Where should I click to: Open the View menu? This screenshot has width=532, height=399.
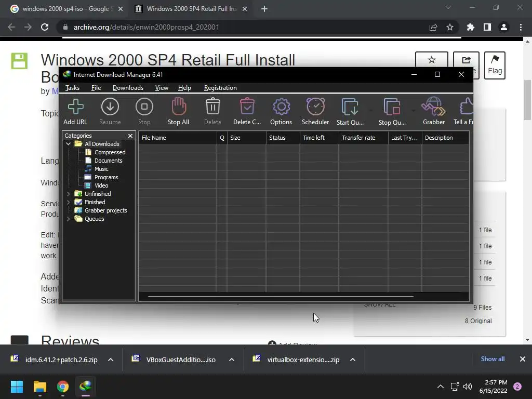coord(162,87)
